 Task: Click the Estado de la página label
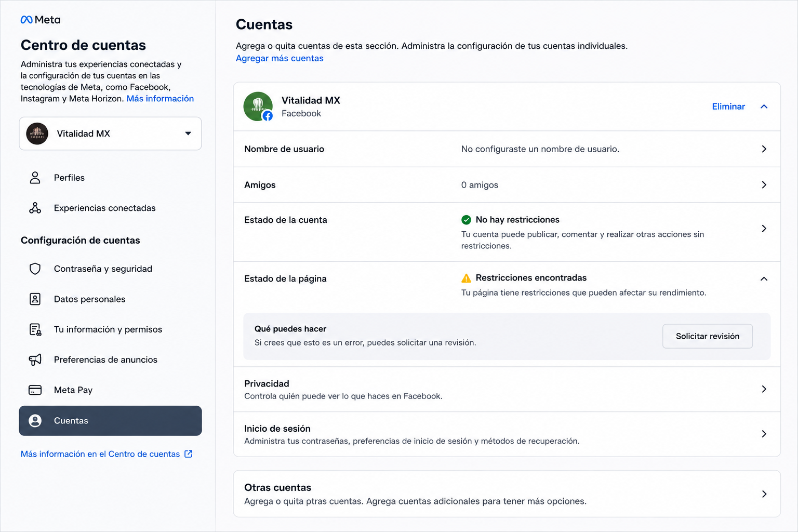[x=285, y=278]
